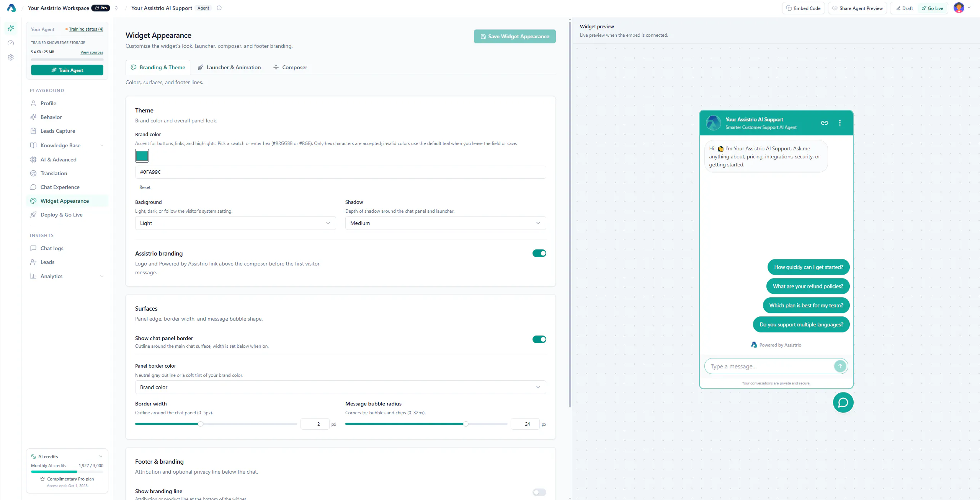Go to Leads Capture page
980x500 pixels.
point(67,131)
